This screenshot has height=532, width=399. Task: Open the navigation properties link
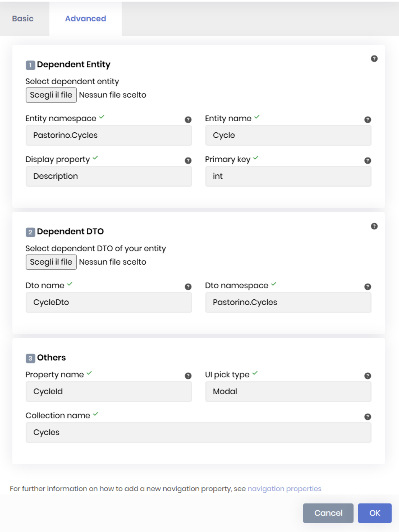tap(284, 489)
